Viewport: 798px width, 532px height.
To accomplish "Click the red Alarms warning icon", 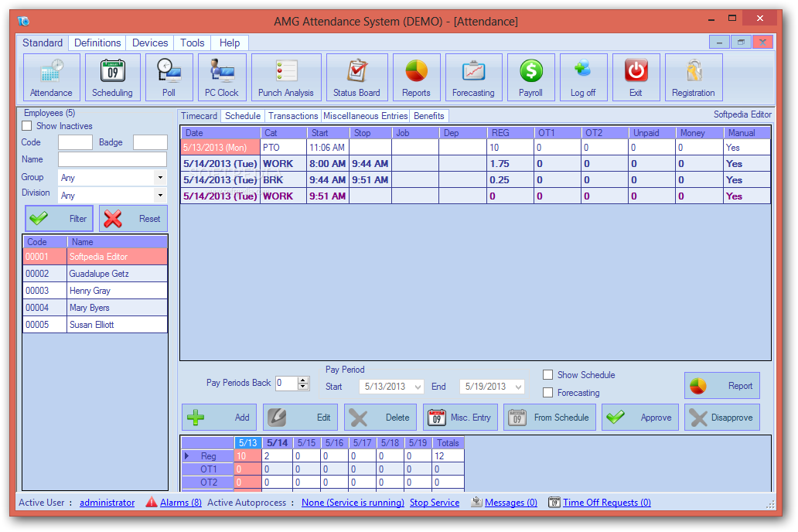I will [151, 502].
